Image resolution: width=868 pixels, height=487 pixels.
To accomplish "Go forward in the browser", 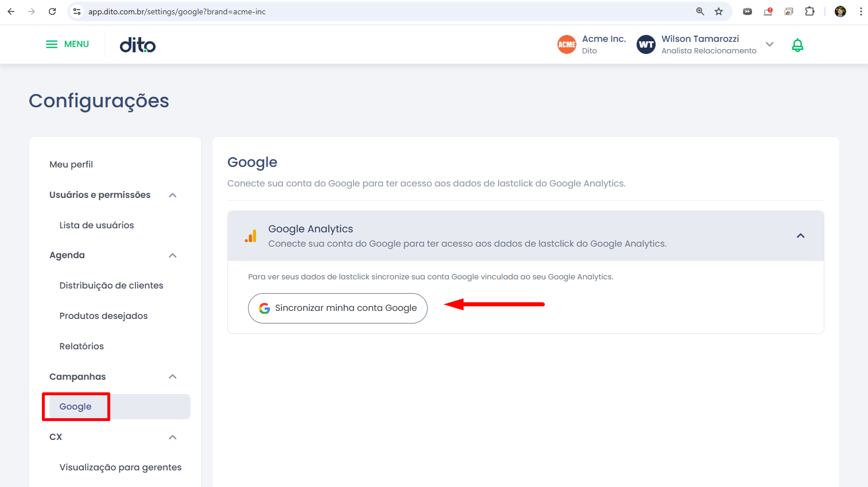I will click(x=32, y=11).
